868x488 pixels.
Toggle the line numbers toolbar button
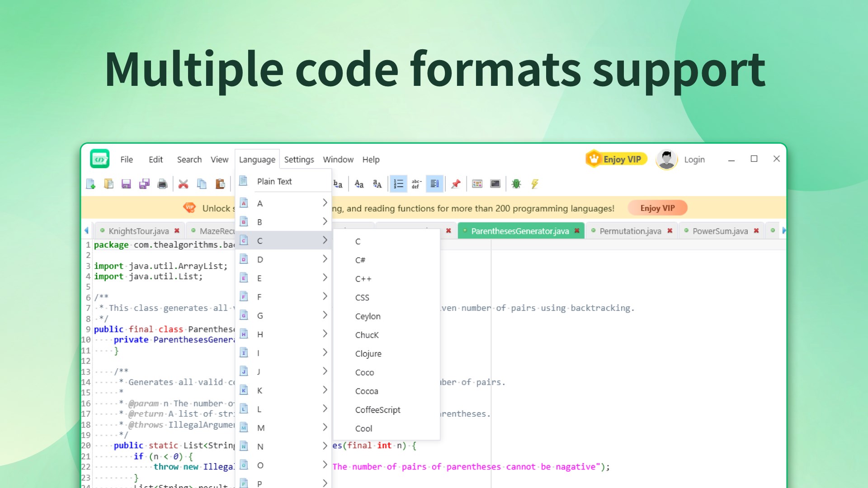coord(398,184)
